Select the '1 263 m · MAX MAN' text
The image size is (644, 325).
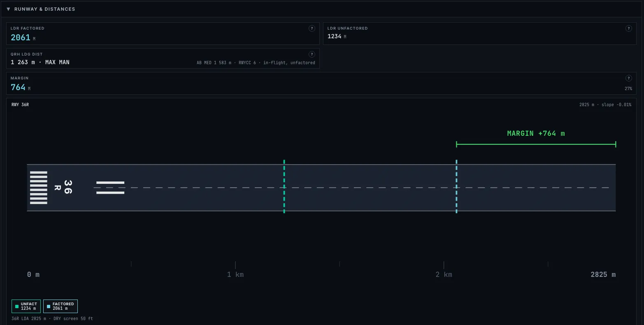[40, 62]
